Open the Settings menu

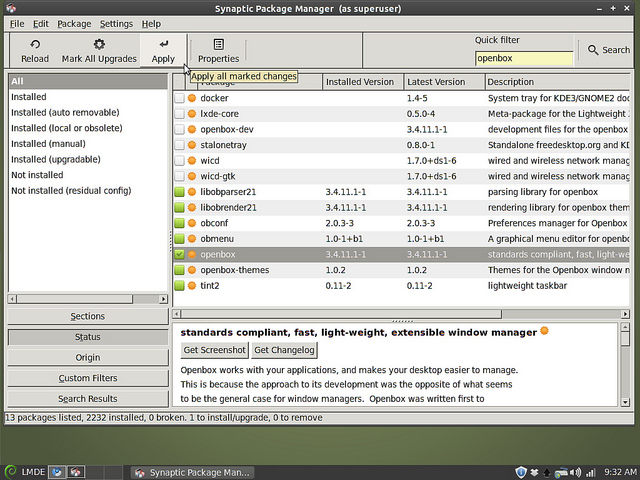point(116,24)
